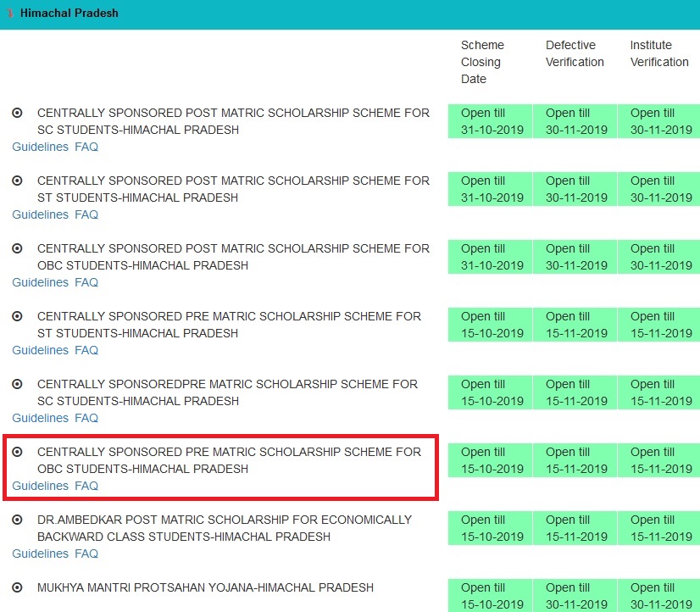Open FAQ for Post Matric ST Students scheme
The width and height of the screenshot is (700, 612).
(86, 214)
